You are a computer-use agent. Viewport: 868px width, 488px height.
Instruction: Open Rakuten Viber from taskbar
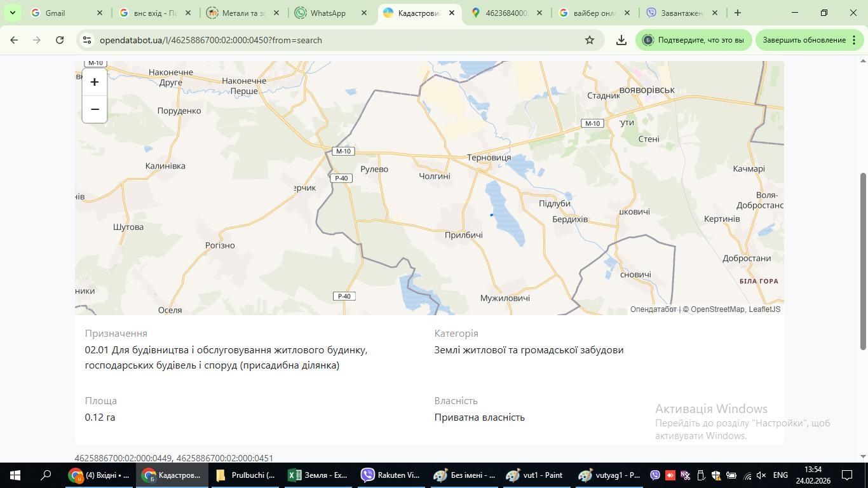(x=390, y=475)
